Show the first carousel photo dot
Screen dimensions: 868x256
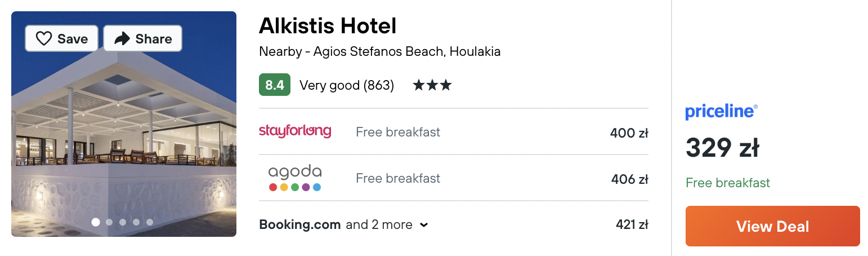coord(96,222)
